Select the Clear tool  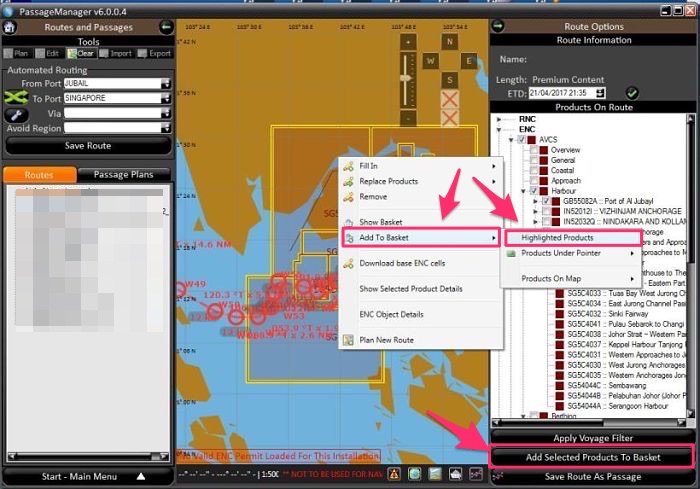[78, 53]
